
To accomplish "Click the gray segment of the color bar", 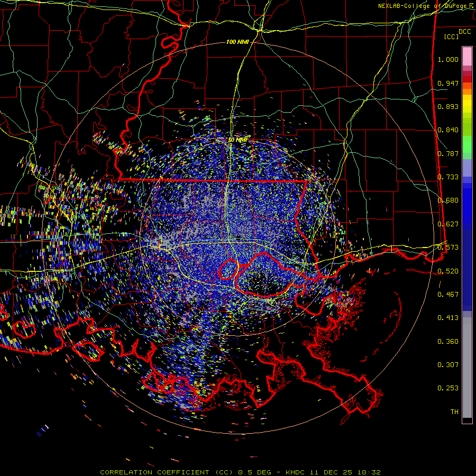I will [x=467, y=368].
